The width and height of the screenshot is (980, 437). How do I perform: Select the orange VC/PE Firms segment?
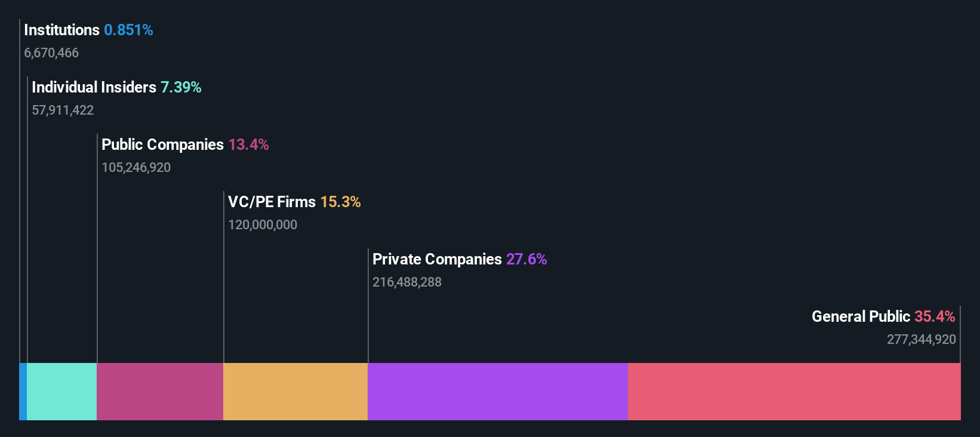pos(295,392)
